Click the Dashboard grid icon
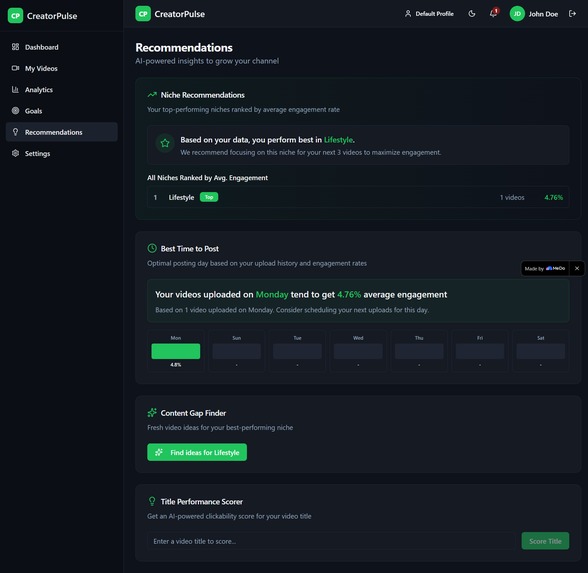This screenshot has width=588, height=573. pyautogui.click(x=15, y=47)
